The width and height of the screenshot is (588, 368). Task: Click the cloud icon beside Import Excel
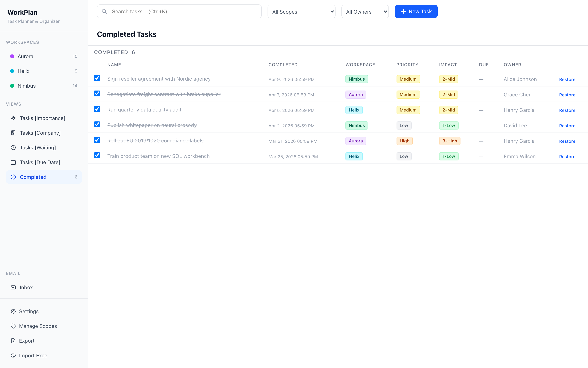tap(13, 356)
